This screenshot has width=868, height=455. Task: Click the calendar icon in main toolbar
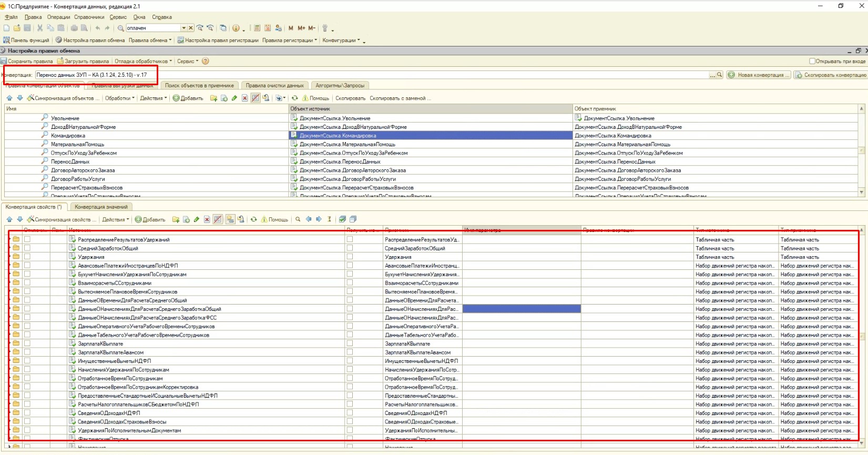point(268,28)
